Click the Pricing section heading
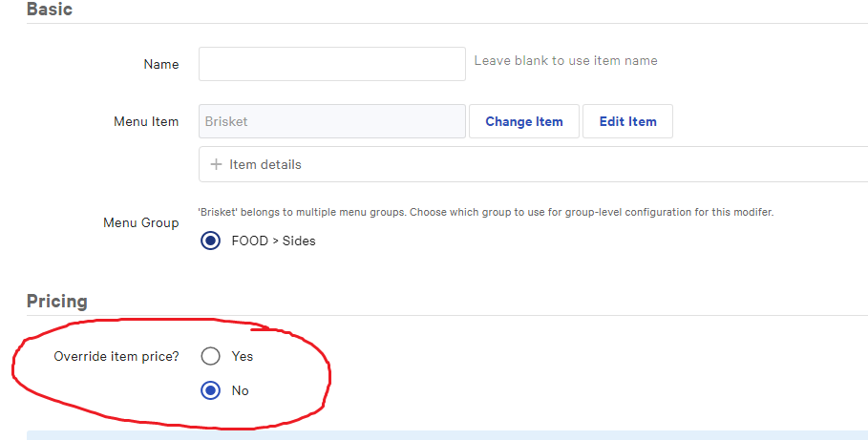The width and height of the screenshot is (868, 440). point(57,302)
